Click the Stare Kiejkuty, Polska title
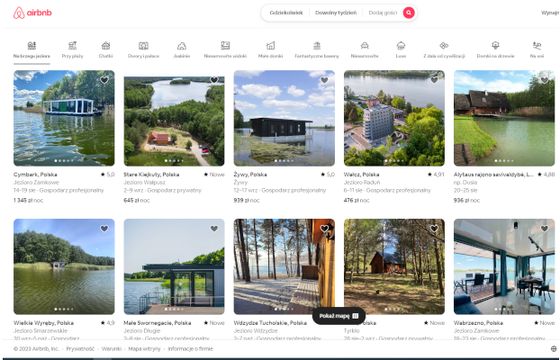This screenshot has width=560, height=360. coord(151,174)
